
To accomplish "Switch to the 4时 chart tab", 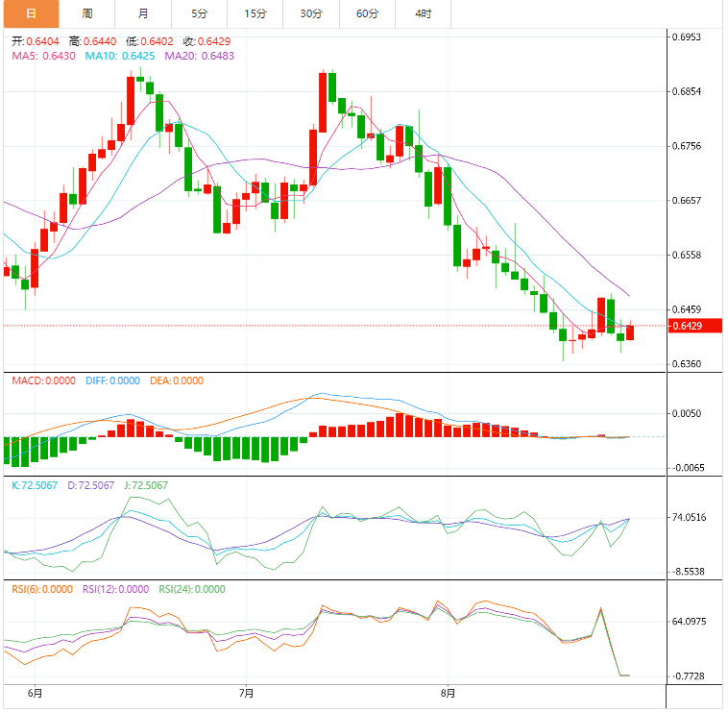I will point(423,13).
